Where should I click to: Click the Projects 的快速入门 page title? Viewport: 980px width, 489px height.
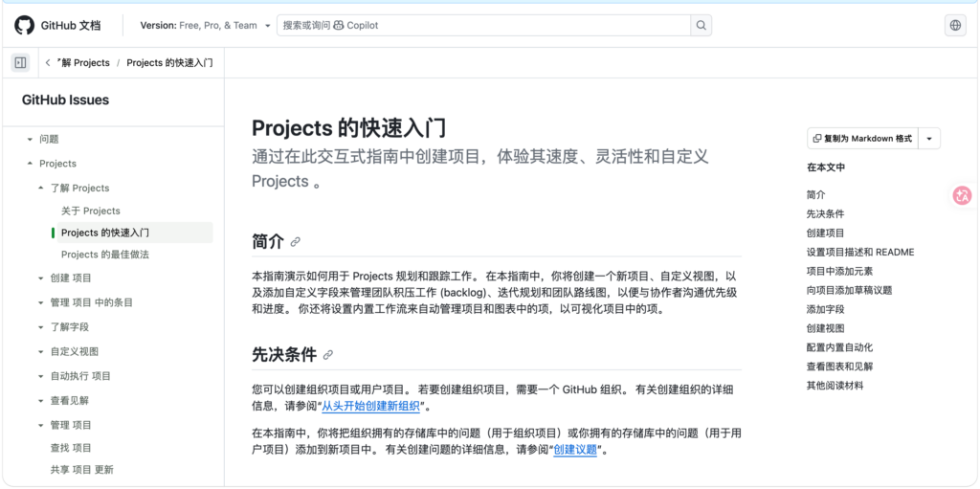coord(348,127)
